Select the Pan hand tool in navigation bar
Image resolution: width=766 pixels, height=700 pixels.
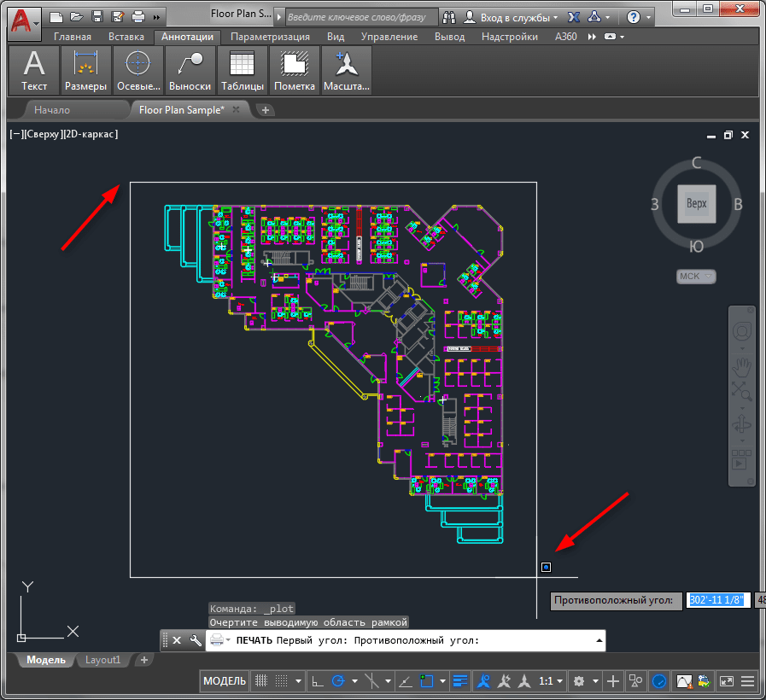click(x=742, y=366)
